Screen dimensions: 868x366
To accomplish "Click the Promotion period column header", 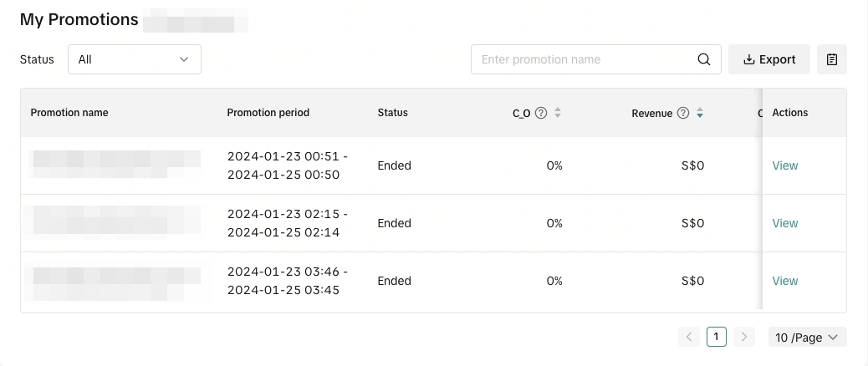I will coord(268,113).
